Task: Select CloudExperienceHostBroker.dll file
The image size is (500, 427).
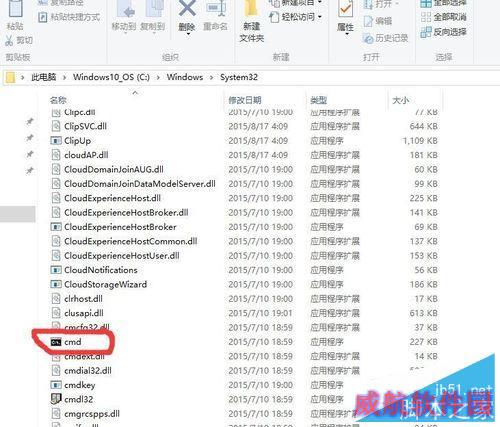Action: [126, 212]
